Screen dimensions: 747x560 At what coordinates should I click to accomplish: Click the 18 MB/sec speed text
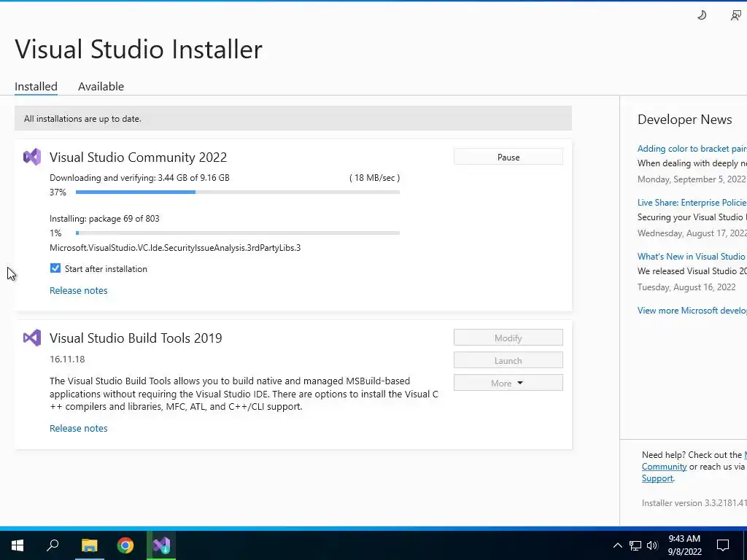[374, 178]
